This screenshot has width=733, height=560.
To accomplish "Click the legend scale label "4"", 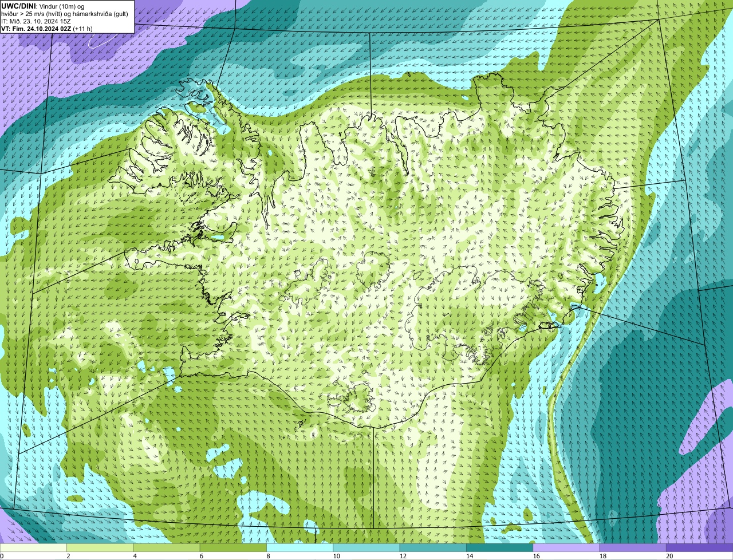I will 135,556.
